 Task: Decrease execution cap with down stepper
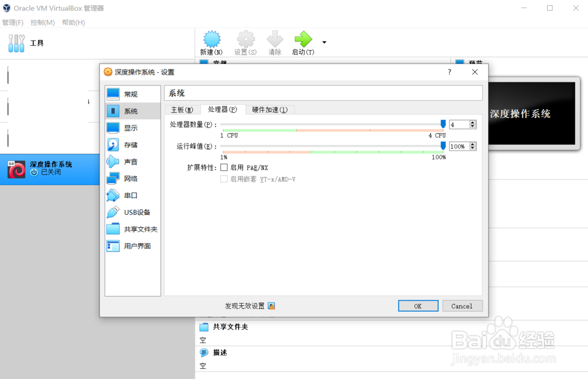[473, 148]
